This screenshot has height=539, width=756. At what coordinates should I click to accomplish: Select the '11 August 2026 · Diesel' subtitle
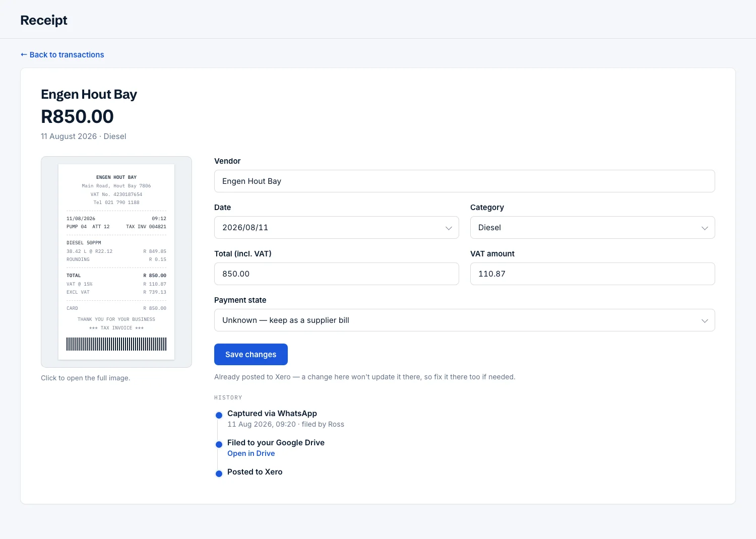[x=84, y=137]
